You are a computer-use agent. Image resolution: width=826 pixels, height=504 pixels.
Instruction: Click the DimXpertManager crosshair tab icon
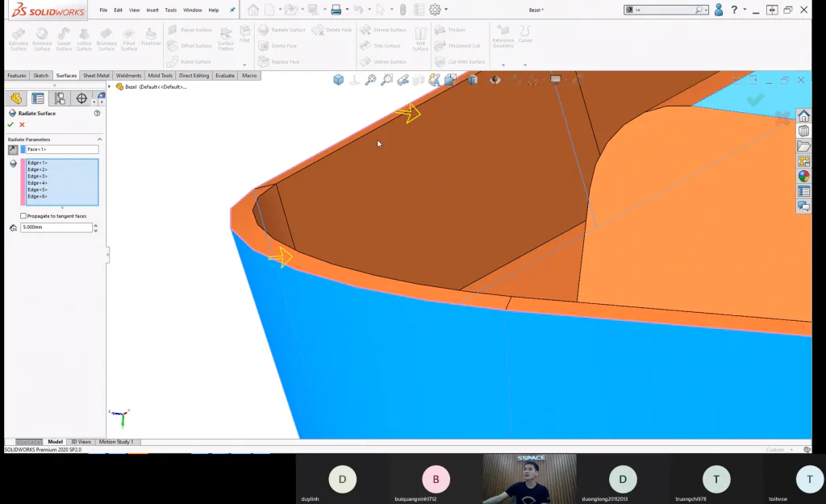[81, 98]
